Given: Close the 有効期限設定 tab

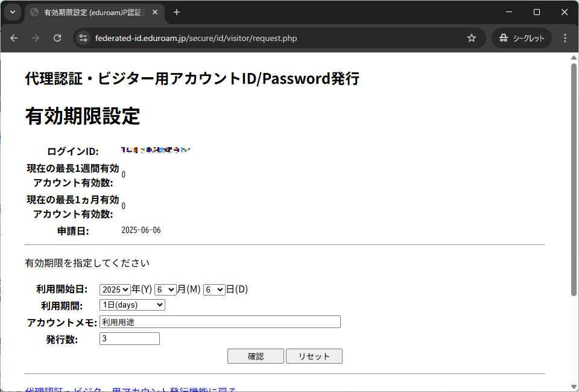Looking at the screenshot, I should (x=157, y=12).
